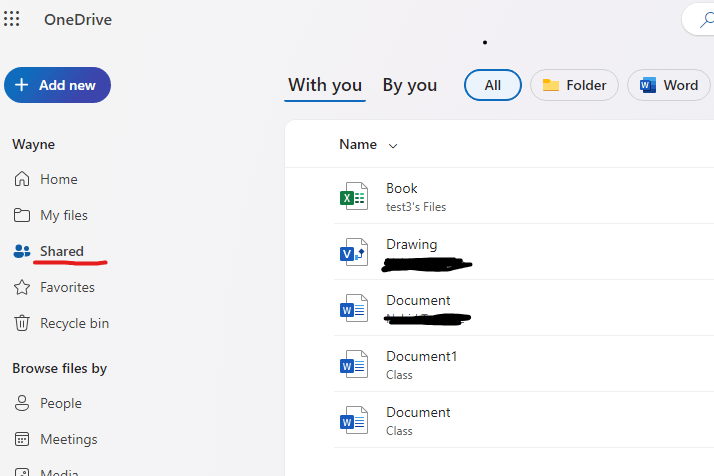
Task: Click the My files folder icon
Action: 22,215
